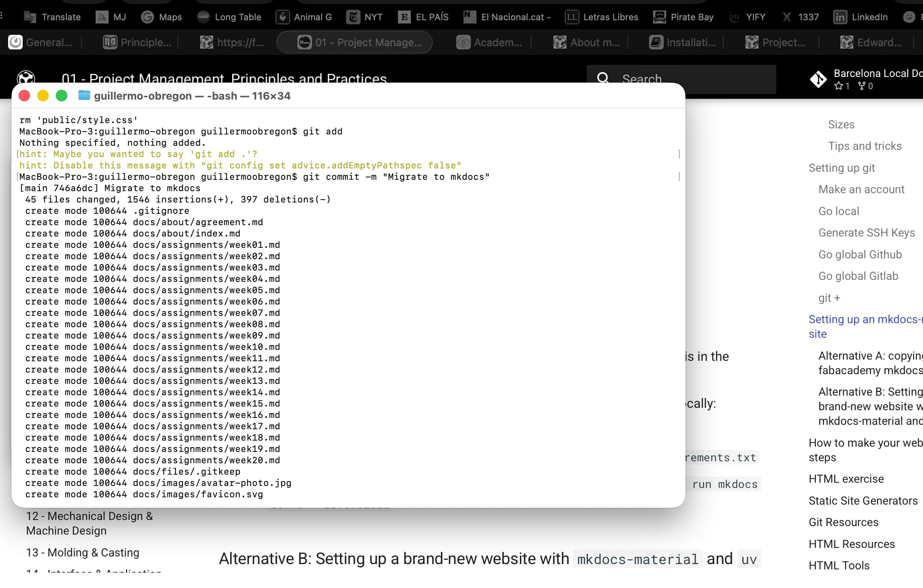Screen dimensions: 923x588
Task: Go to the Tips and tricks section
Action: click(865, 146)
